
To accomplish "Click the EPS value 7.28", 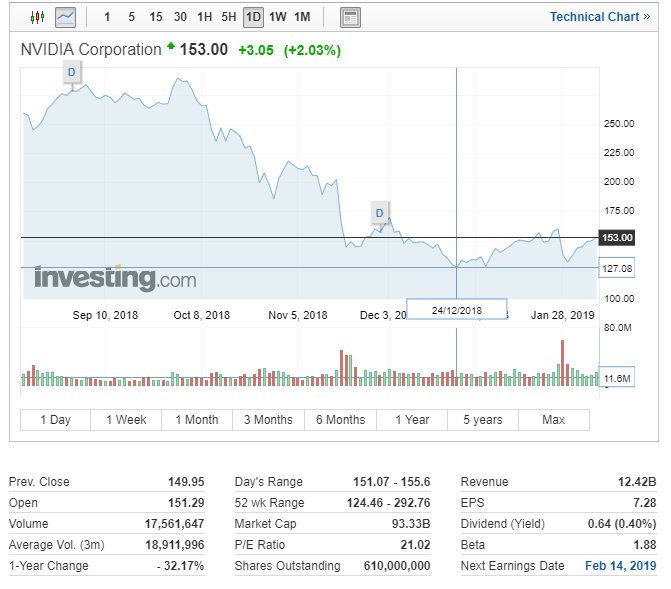I will (x=645, y=503).
